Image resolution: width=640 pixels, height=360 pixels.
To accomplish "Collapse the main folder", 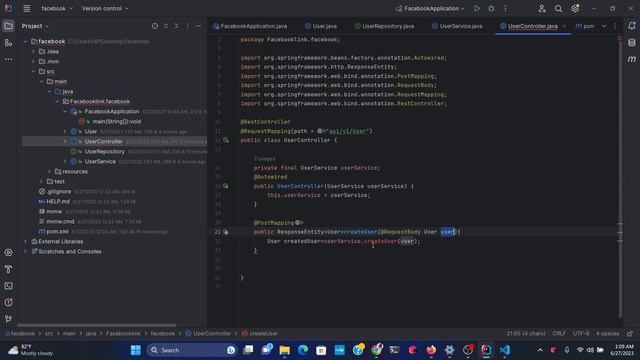I will click(41, 81).
